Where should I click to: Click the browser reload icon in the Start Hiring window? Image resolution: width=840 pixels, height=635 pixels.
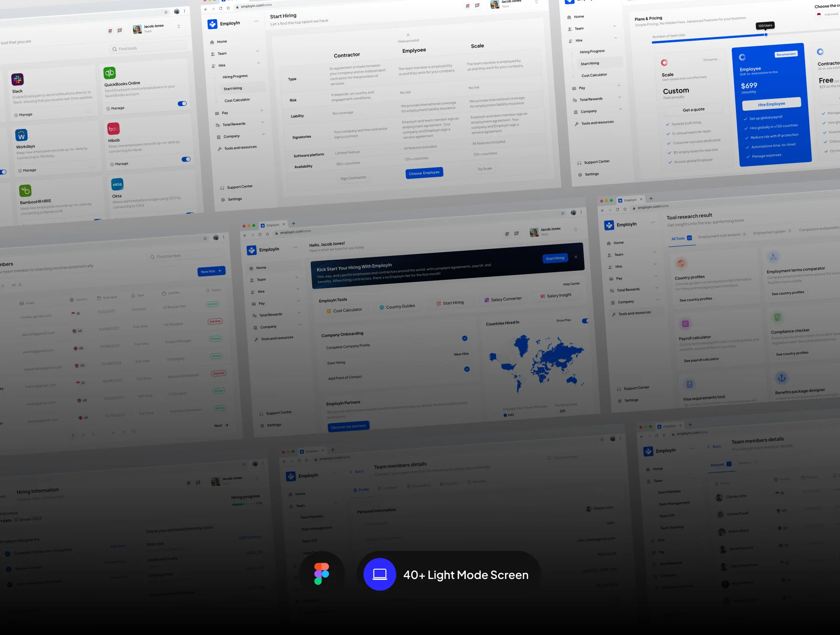(221, 8)
